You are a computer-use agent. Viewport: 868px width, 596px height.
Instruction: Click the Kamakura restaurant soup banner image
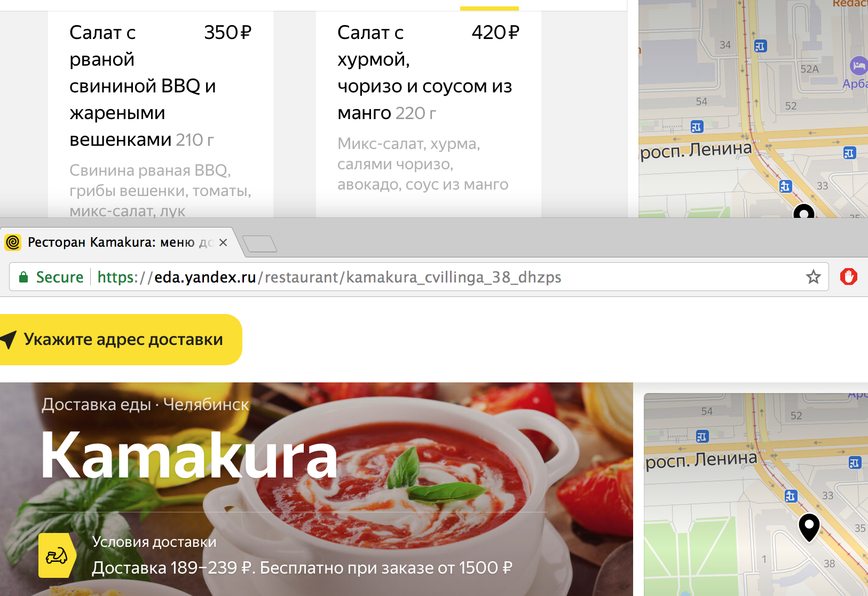(316, 489)
